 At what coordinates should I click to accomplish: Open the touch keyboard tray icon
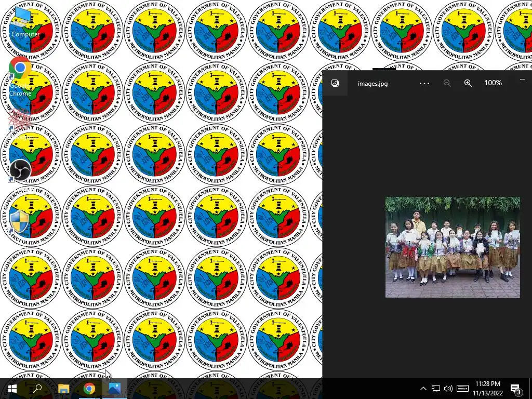point(462,389)
